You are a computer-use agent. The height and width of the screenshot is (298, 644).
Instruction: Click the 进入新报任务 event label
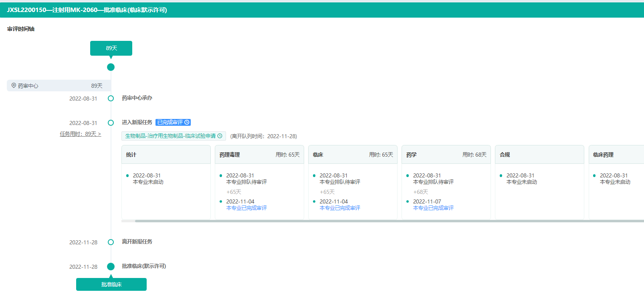click(x=137, y=123)
